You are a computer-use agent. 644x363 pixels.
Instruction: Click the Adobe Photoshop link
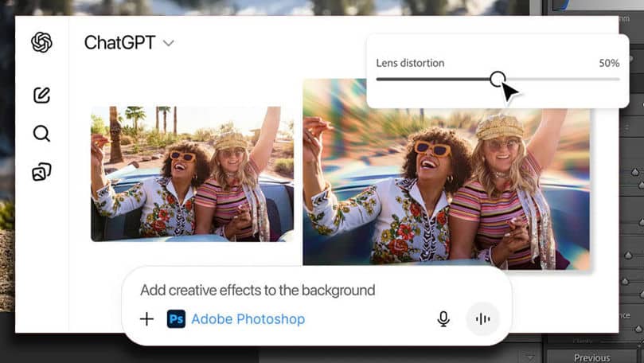coord(248,319)
